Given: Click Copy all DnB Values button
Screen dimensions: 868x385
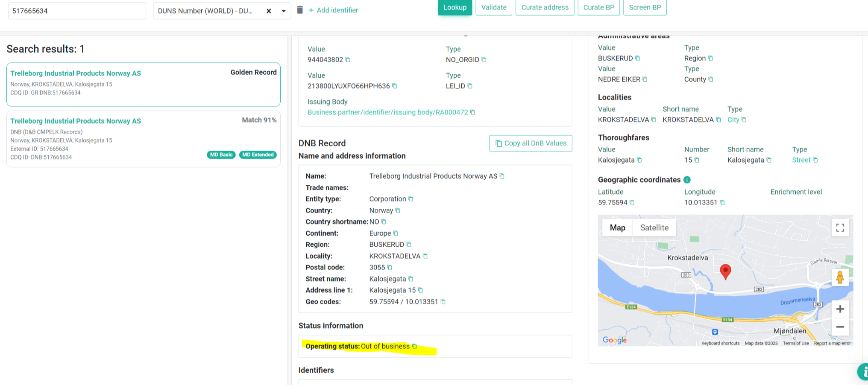Looking at the screenshot, I should (531, 143).
